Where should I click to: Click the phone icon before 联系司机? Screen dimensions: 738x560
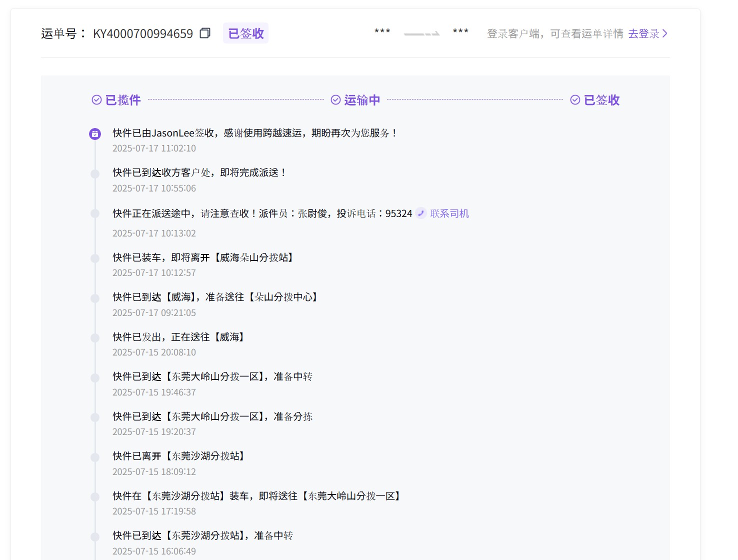[x=421, y=213]
